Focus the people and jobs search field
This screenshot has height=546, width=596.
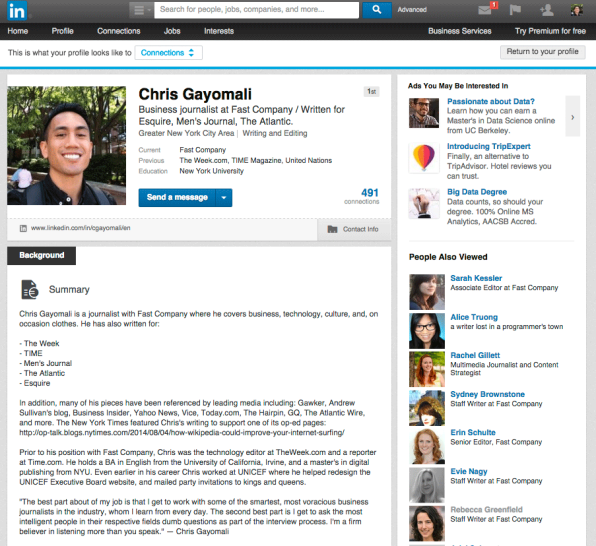point(257,10)
